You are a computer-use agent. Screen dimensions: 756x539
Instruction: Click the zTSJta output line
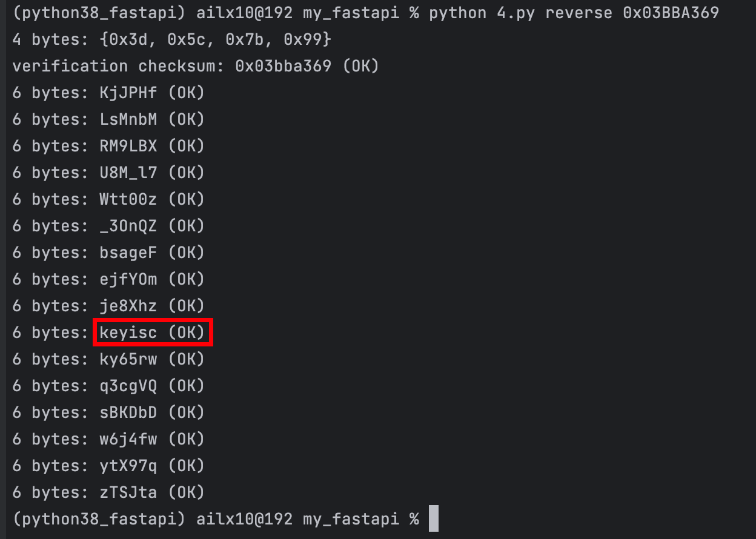[108, 492]
